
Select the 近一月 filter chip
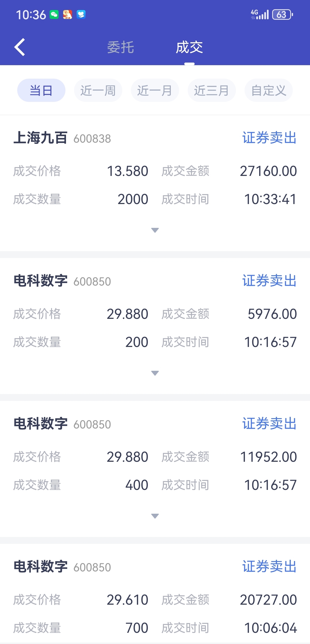(x=155, y=90)
